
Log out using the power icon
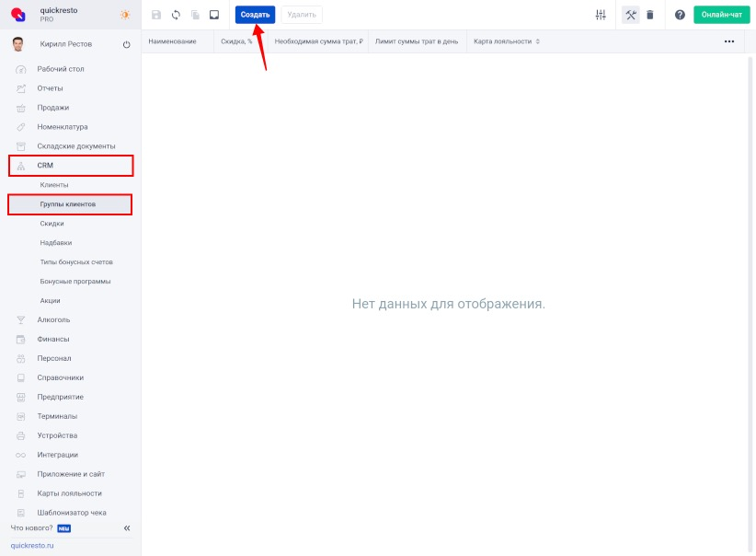pyautogui.click(x=126, y=44)
